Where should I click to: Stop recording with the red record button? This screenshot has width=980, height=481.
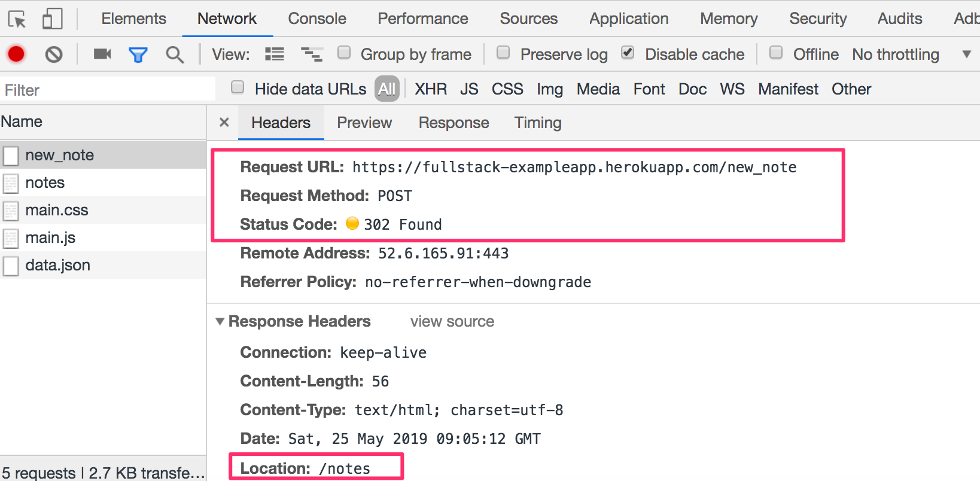click(16, 54)
